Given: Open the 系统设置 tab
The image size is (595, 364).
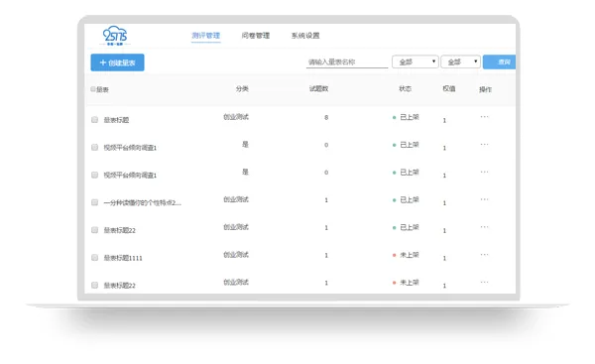Looking at the screenshot, I should click(305, 36).
